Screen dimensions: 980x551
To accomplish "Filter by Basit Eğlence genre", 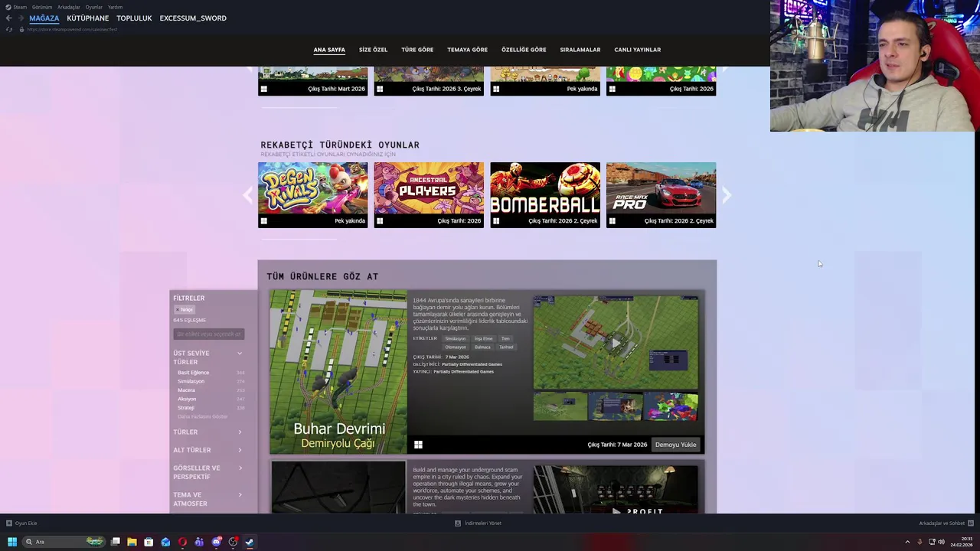I will pyautogui.click(x=193, y=373).
